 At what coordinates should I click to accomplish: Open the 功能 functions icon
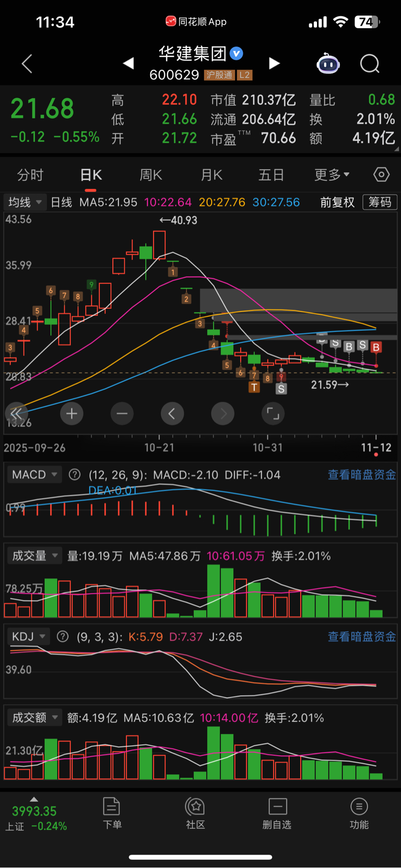(359, 813)
